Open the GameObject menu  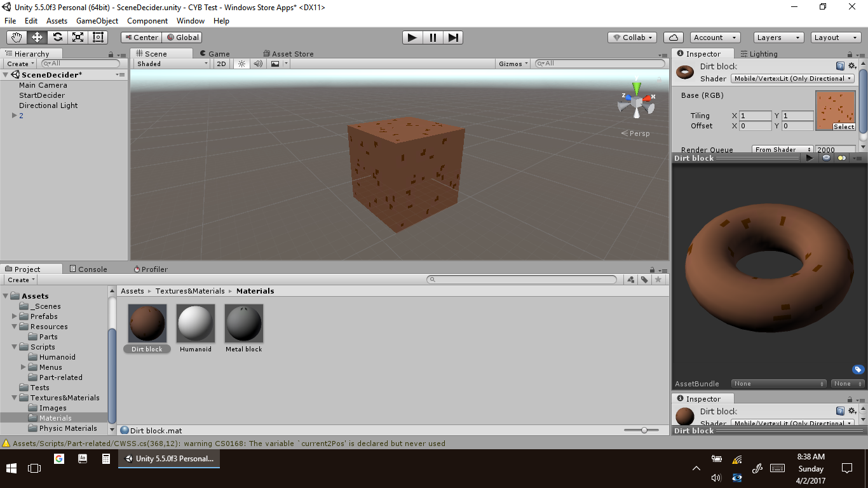(x=97, y=21)
